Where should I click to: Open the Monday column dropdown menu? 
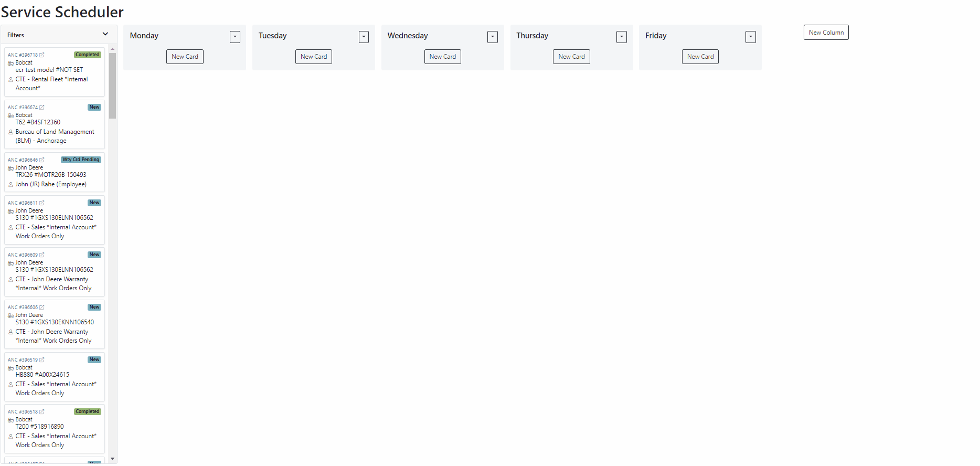coord(235,37)
